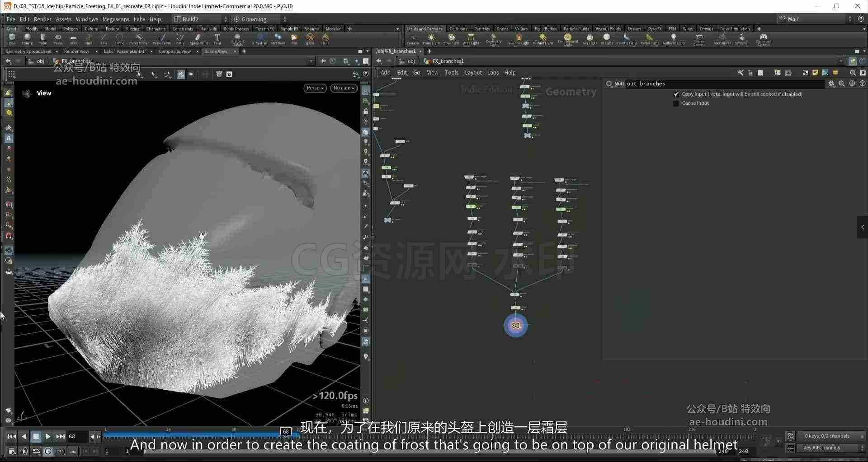Click the L-System shelf tool
The height and width of the screenshot is (462, 868).
259,39
